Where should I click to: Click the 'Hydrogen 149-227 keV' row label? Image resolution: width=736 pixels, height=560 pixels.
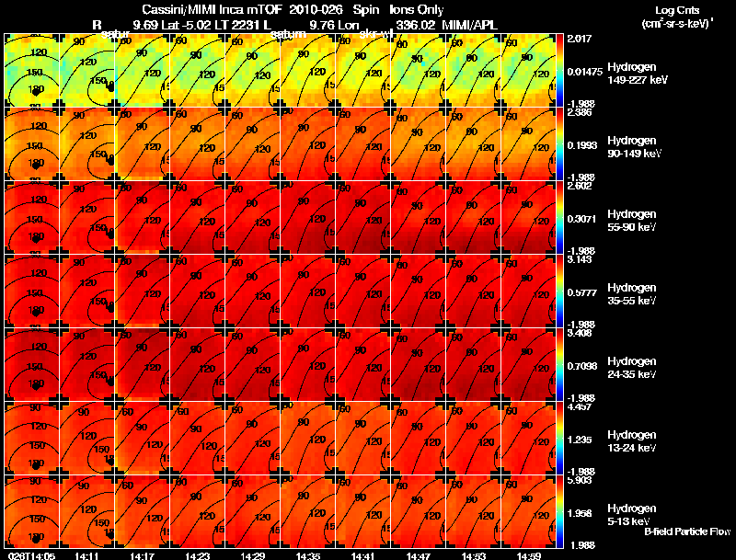click(638, 74)
